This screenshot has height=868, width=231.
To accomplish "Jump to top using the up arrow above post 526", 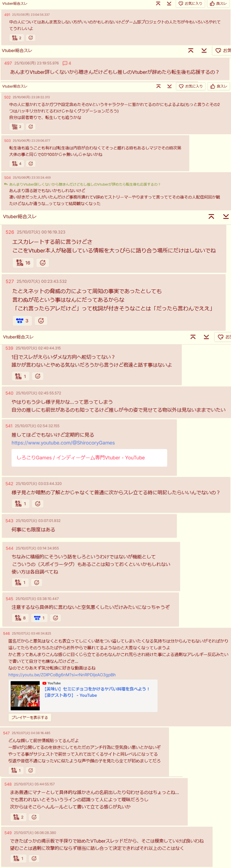I will point(211,217).
